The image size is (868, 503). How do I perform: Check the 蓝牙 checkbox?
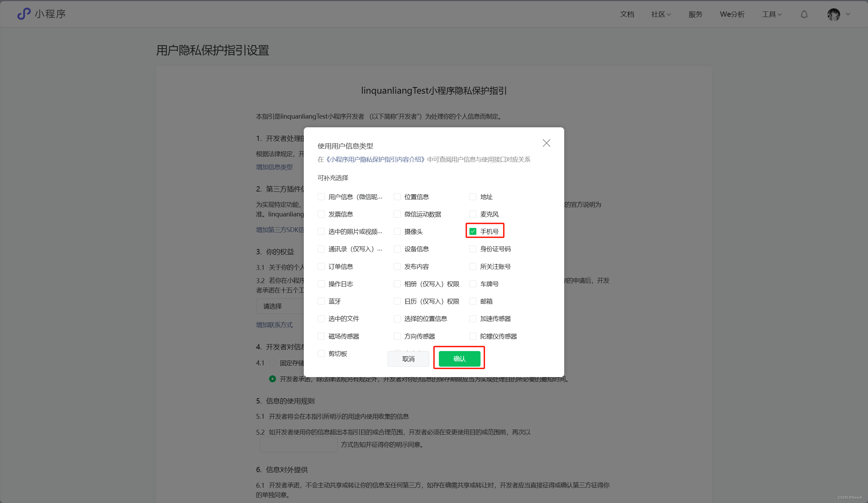[321, 301]
